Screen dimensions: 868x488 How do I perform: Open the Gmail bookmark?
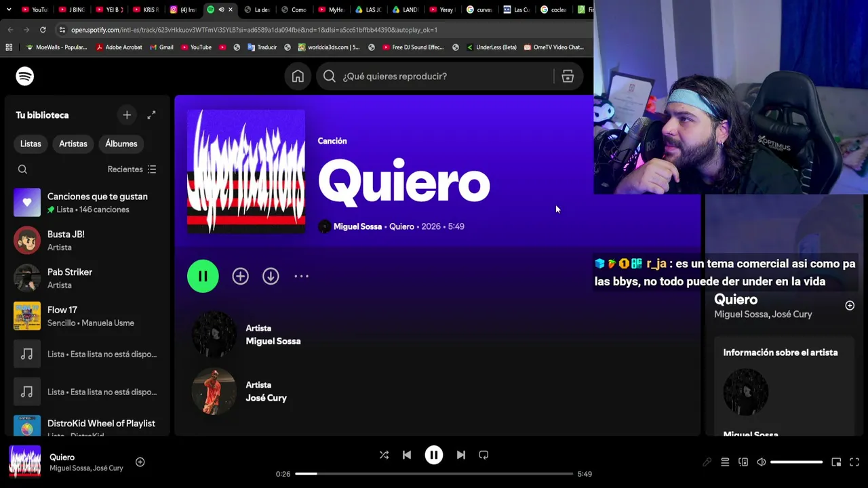(x=161, y=47)
